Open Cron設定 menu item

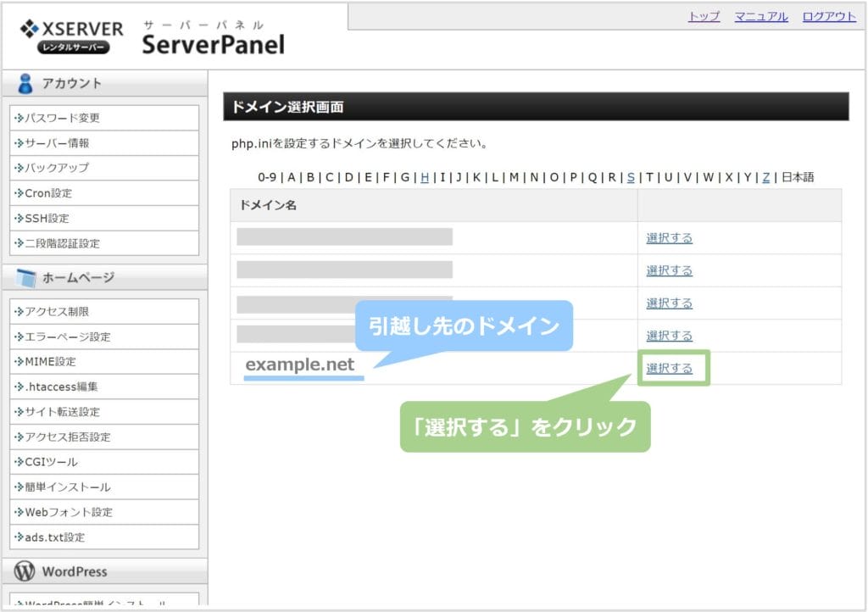104,193
